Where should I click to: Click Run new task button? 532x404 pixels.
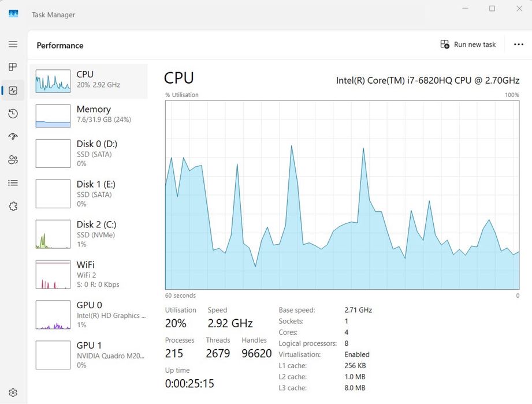[468, 44]
